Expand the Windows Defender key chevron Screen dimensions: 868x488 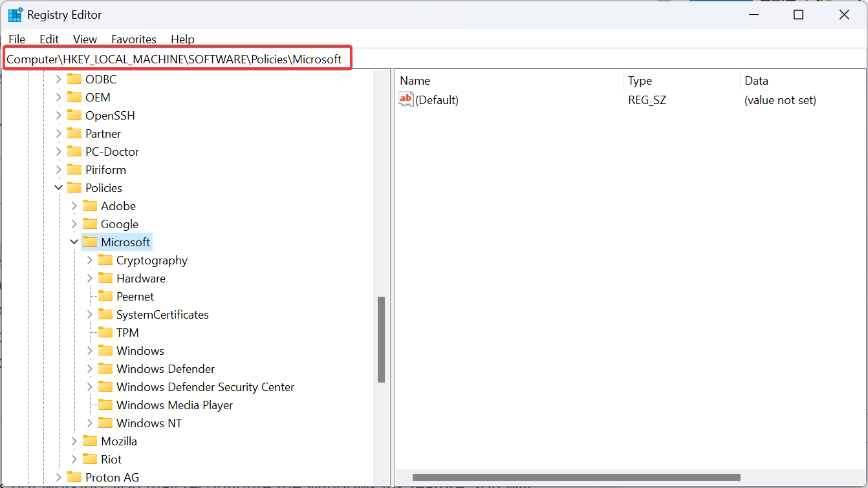[x=90, y=368]
